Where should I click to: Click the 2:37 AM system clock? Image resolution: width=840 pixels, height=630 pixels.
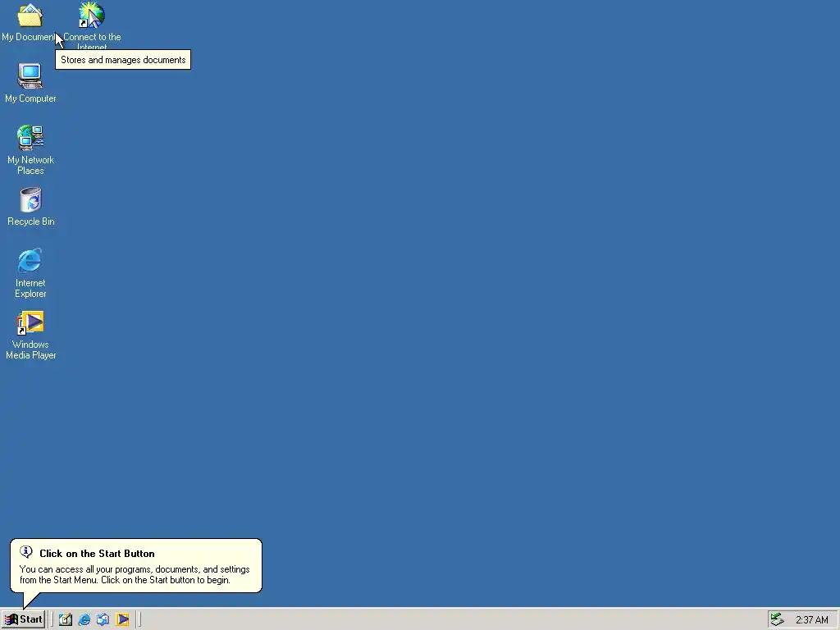click(811, 620)
